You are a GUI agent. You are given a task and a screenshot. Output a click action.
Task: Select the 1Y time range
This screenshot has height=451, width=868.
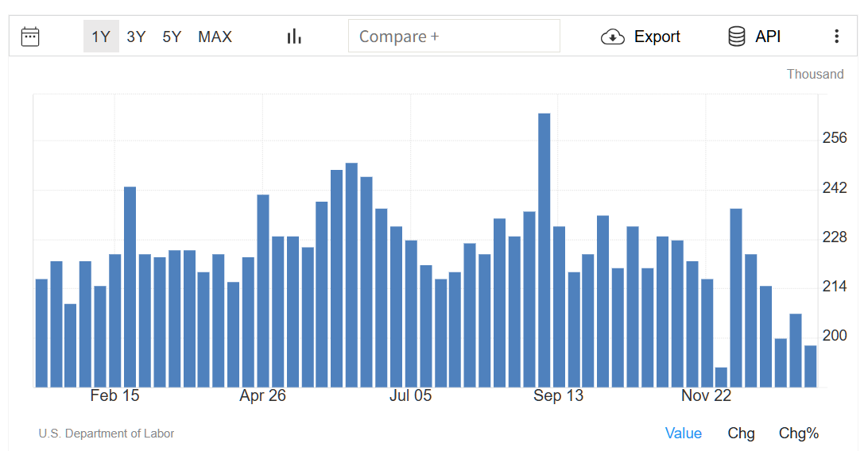(x=101, y=37)
